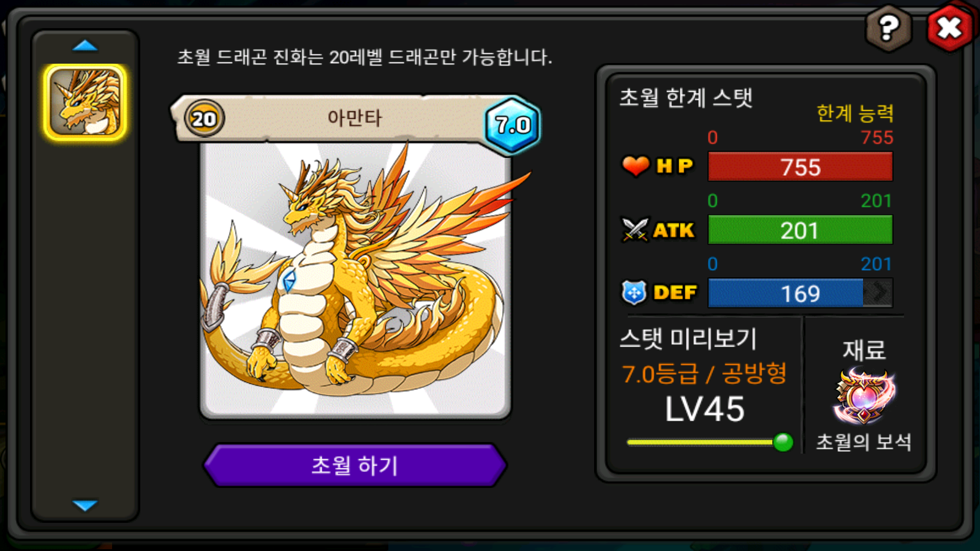Close the transcendence window with red X
The image size is (980, 551).
949,28
